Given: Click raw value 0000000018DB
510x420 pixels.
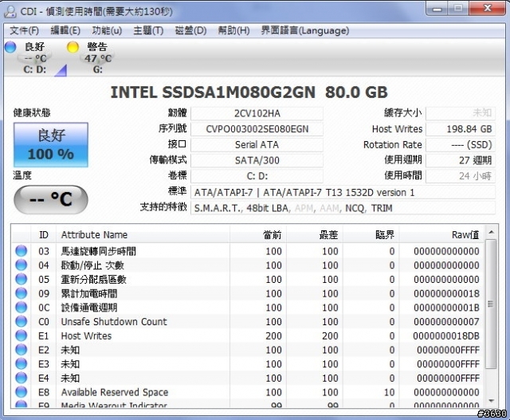Looking at the screenshot, I should 446,336.
